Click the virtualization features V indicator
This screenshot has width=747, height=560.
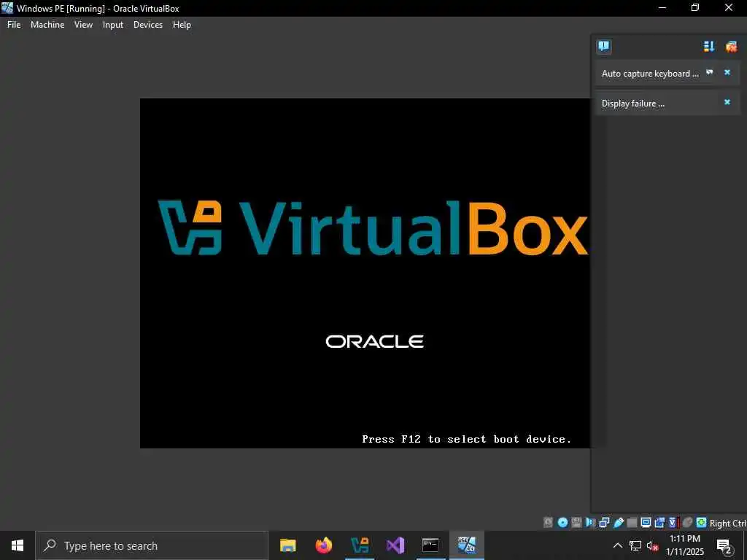(x=673, y=522)
